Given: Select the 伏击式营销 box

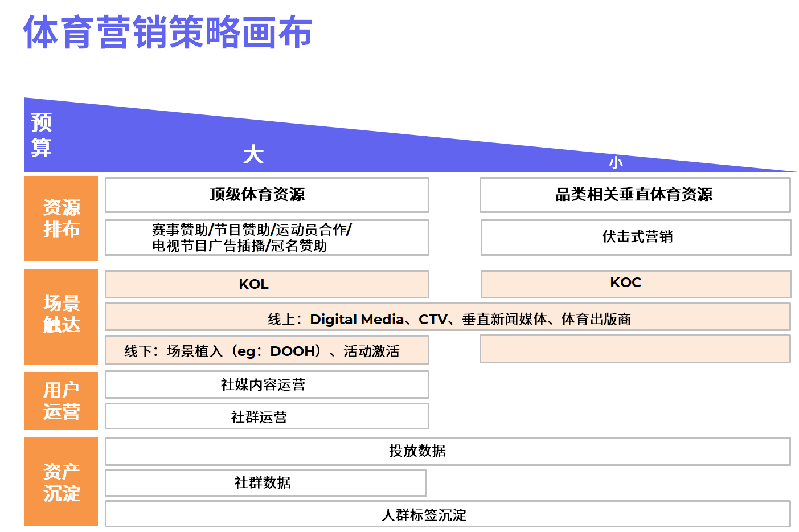Looking at the screenshot, I should point(636,238).
